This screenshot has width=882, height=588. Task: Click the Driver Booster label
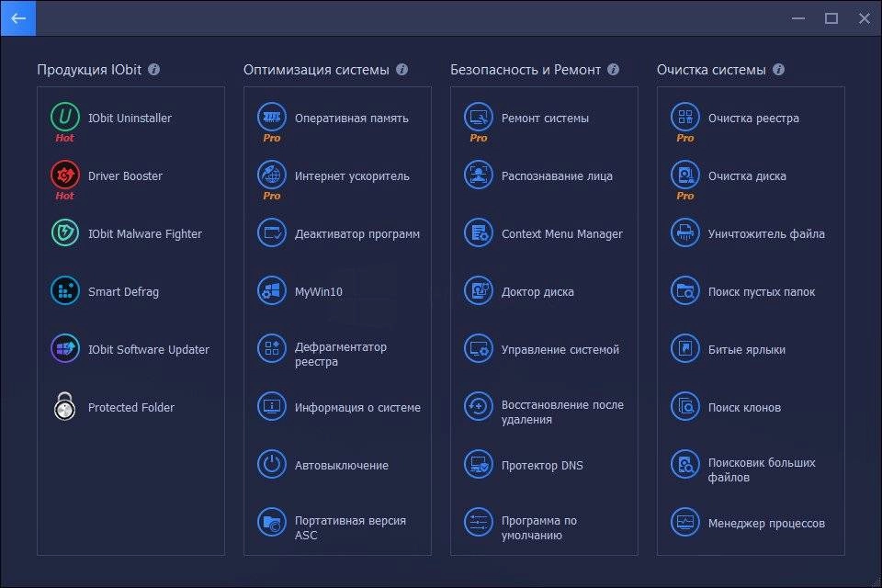(125, 176)
